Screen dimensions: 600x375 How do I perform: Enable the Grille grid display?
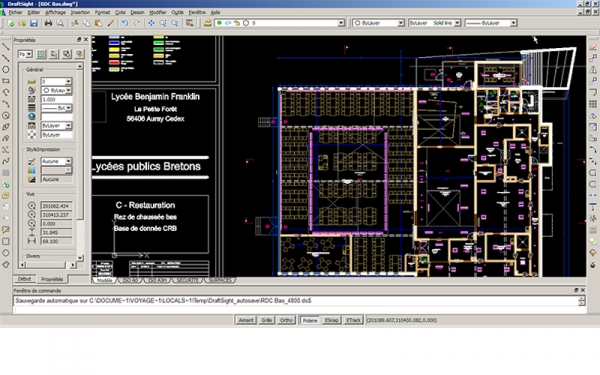[x=266, y=320]
